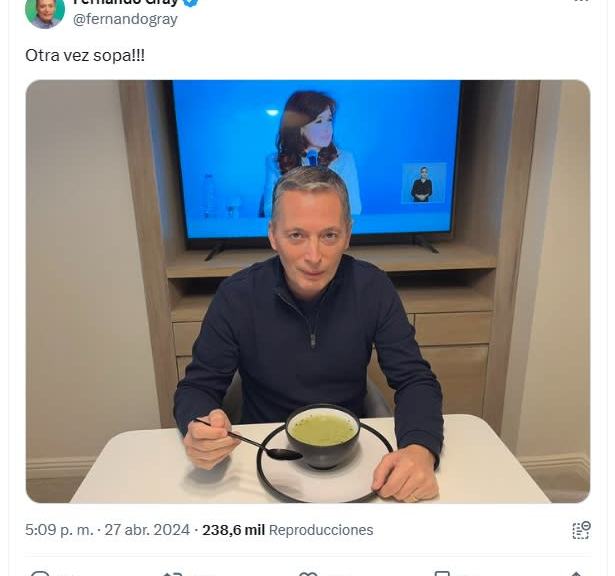Viewport: 615px width, 576px height.
Task: Open reader view icon beside Reproducciones
Action: pyautogui.click(x=581, y=531)
